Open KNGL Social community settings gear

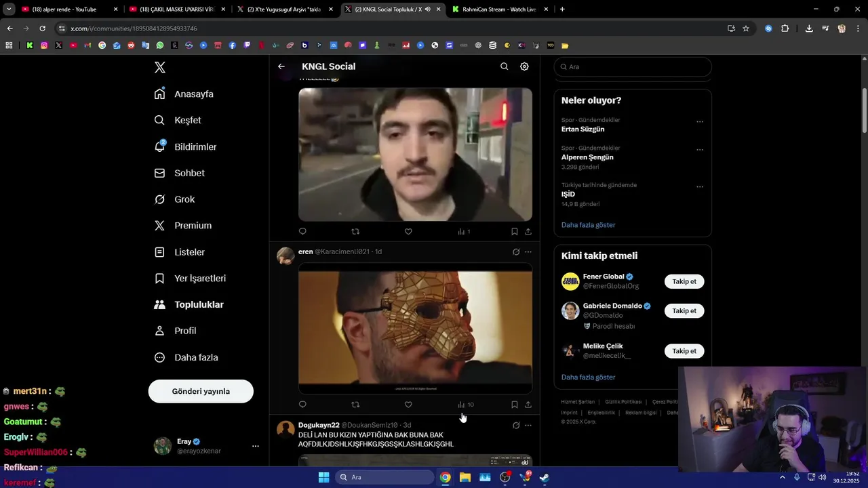(524, 66)
